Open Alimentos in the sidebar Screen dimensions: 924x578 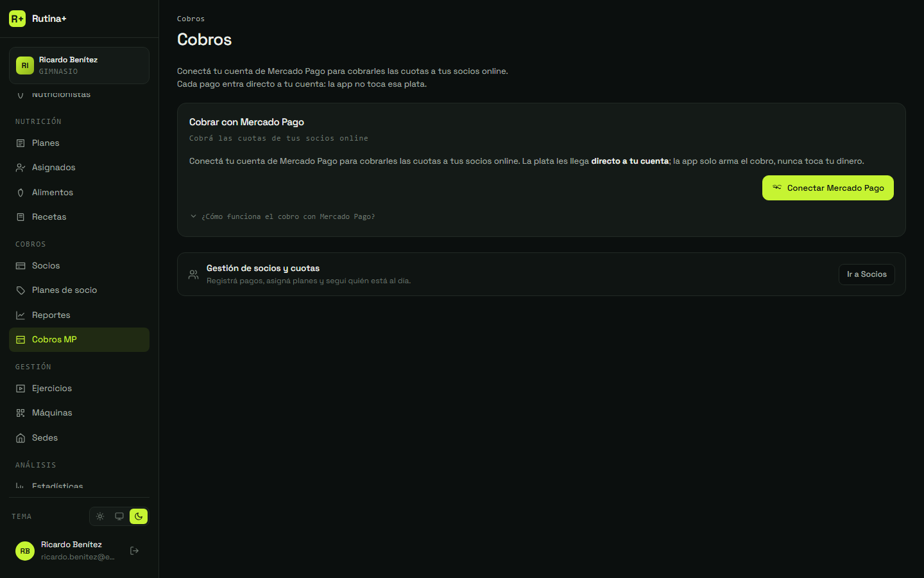(79, 193)
